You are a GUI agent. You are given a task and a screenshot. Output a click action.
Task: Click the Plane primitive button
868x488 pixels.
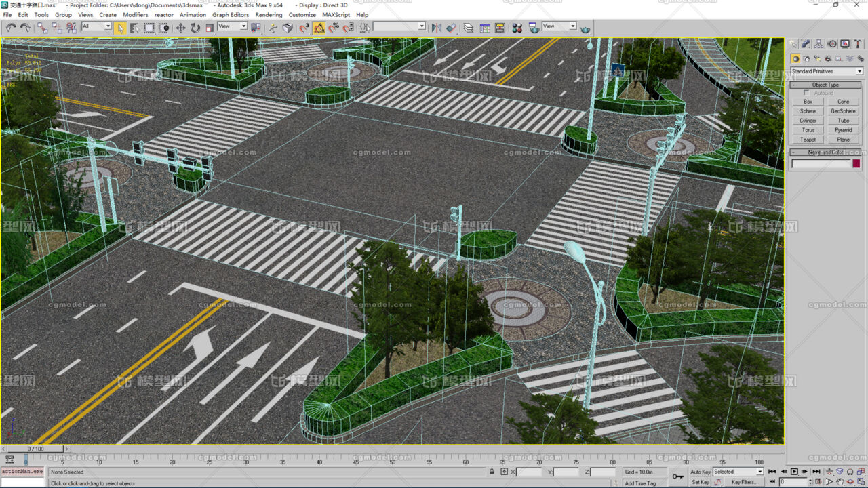tap(843, 140)
